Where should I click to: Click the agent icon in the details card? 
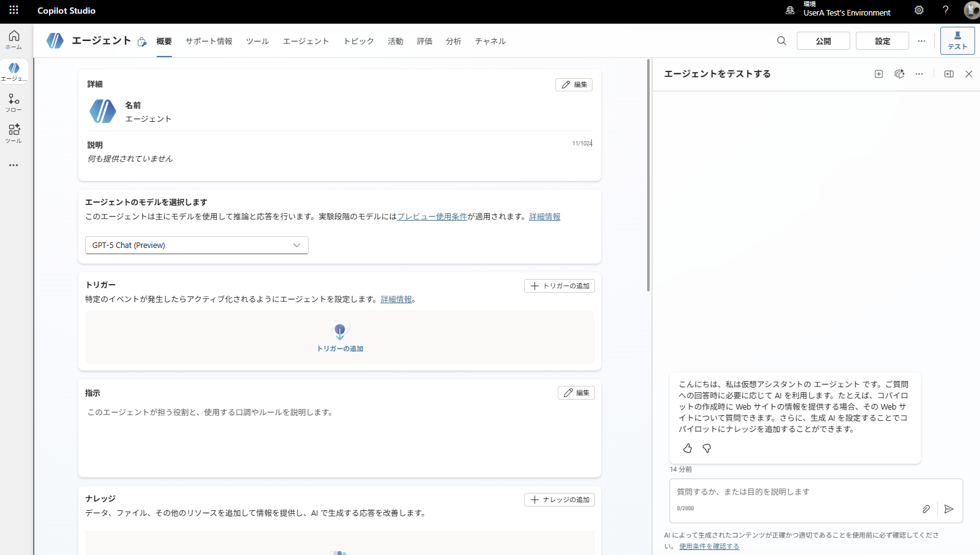(x=102, y=111)
